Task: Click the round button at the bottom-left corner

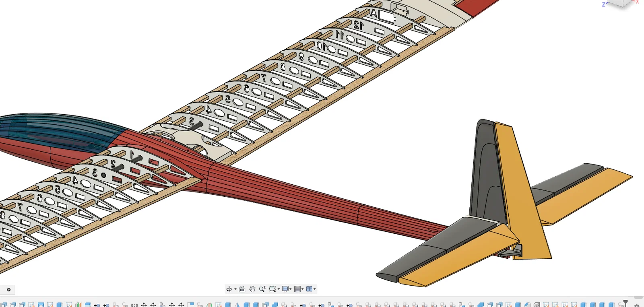Action: (8, 290)
